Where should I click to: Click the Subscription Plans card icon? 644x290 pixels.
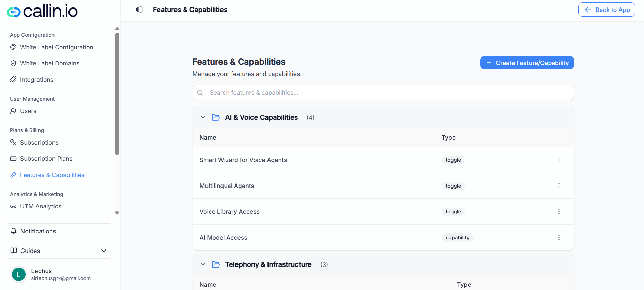[x=13, y=159]
